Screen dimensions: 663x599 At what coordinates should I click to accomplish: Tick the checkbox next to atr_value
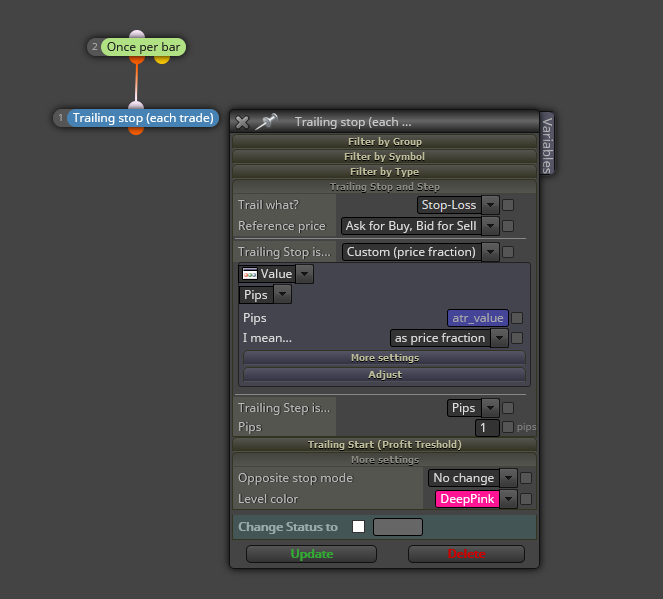point(517,318)
